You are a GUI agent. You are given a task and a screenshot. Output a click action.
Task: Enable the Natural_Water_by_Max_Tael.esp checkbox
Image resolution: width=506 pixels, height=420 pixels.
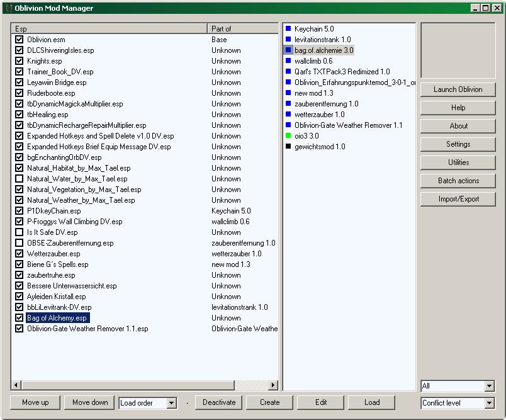tap(19, 179)
